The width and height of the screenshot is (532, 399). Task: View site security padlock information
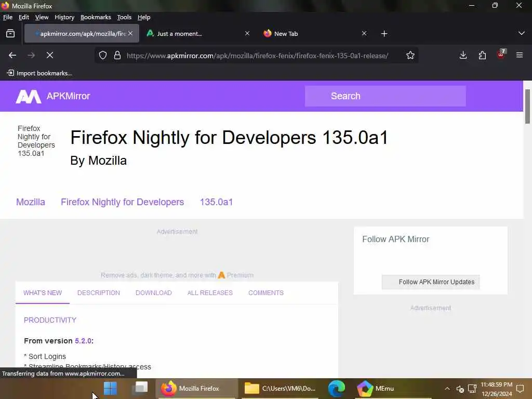(x=117, y=55)
